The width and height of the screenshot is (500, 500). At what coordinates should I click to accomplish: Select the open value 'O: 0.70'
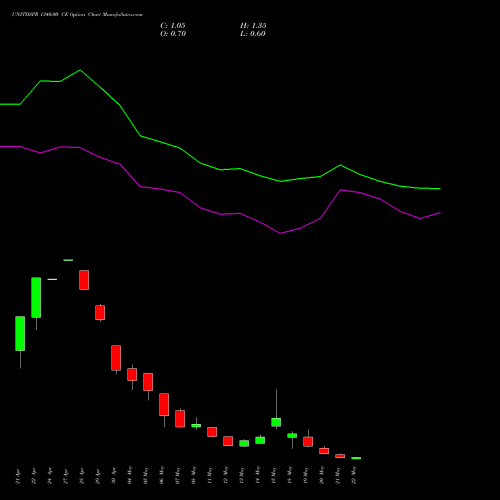[173, 34]
